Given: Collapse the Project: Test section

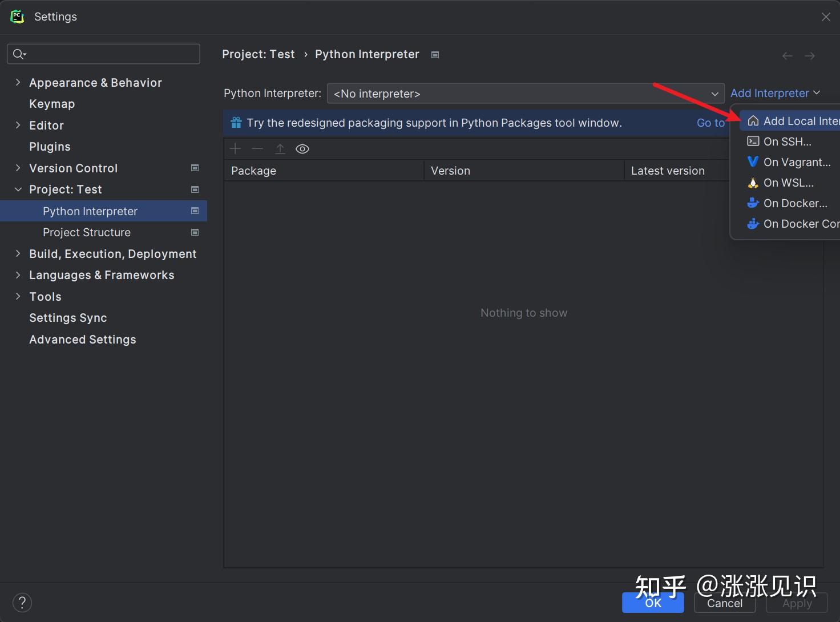Looking at the screenshot, I should [x=18, y=189].
